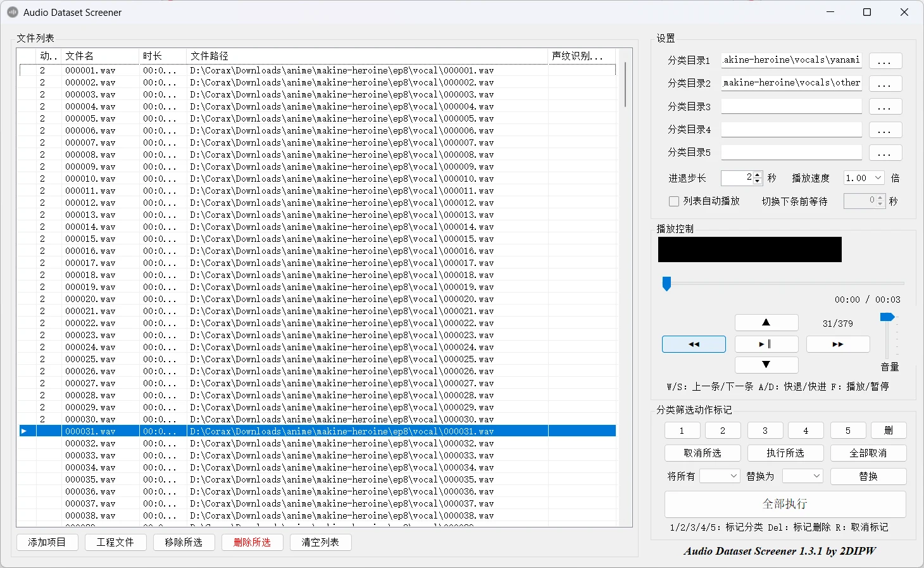Open 工程文件 button
This screenshot has width=924, height=568.
point(115,543)
